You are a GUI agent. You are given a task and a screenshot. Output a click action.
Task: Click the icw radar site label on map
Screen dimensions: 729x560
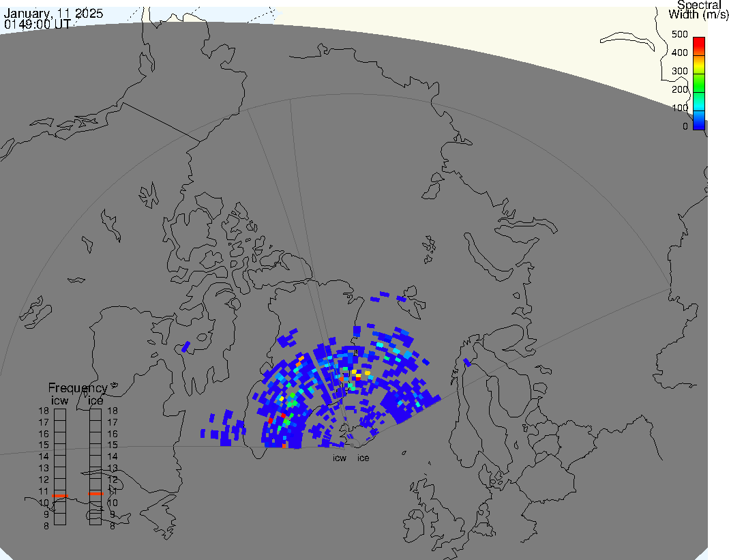tap(340, 458)
